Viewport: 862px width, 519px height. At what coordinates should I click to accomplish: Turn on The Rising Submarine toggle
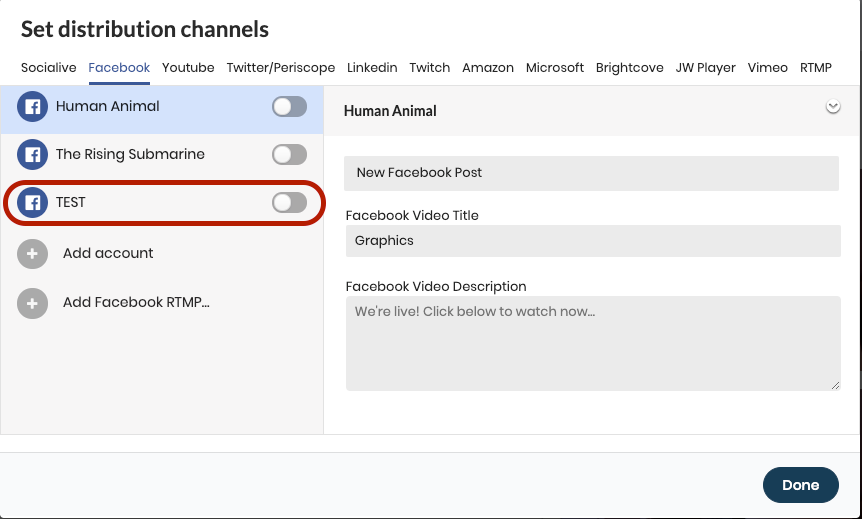pyautogui.click(x=289, y=154)
